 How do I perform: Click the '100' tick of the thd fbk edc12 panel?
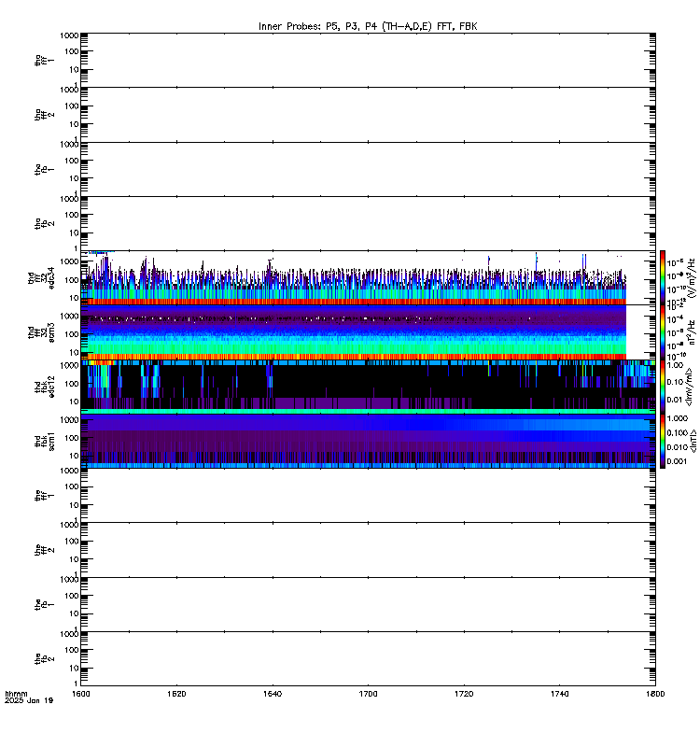click(x=72, y=384)
